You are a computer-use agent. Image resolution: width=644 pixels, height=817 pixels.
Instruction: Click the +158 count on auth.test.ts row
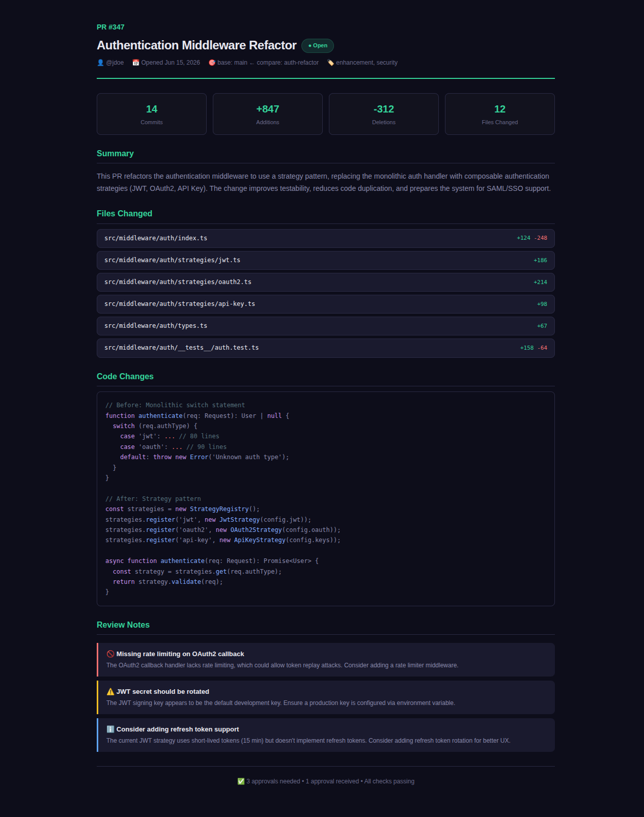(x=527, y=348)
